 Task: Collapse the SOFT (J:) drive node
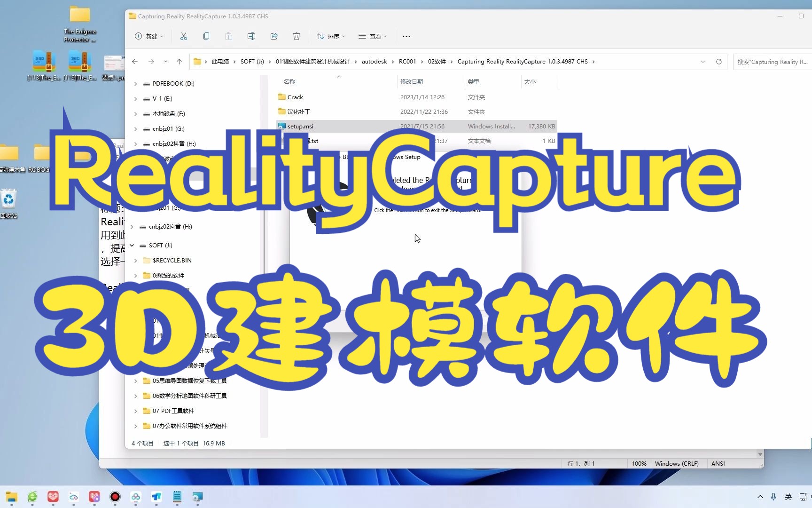[132, 246]
